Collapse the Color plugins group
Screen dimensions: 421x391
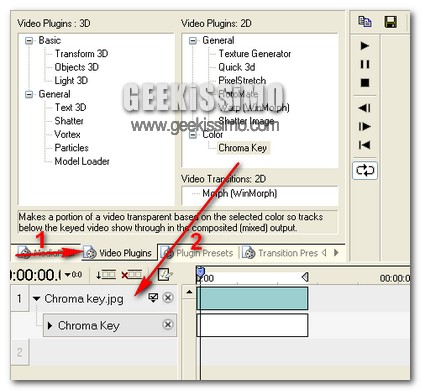[193, 135]
